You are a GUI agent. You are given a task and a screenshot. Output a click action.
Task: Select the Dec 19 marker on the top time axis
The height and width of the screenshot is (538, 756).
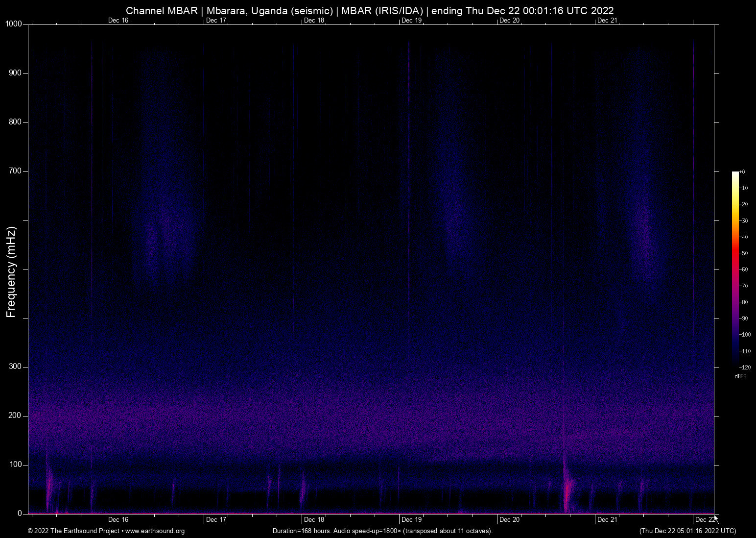(411, 20)
